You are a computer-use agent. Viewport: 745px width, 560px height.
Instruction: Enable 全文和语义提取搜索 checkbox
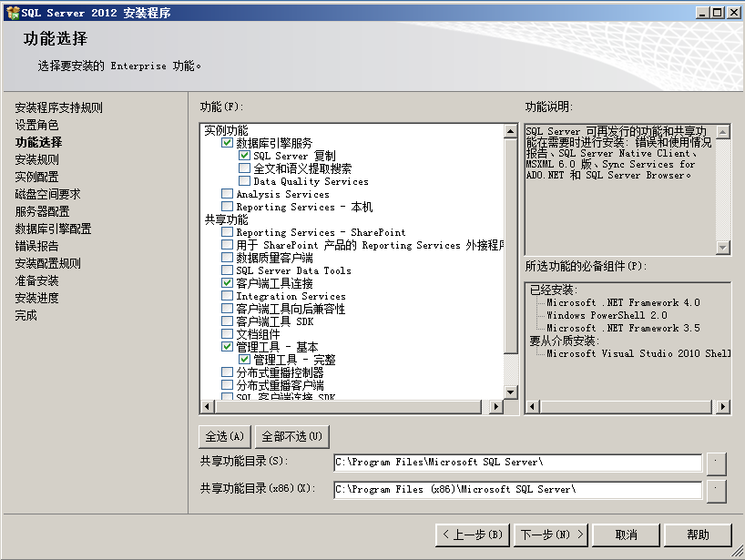coord(244,168)
